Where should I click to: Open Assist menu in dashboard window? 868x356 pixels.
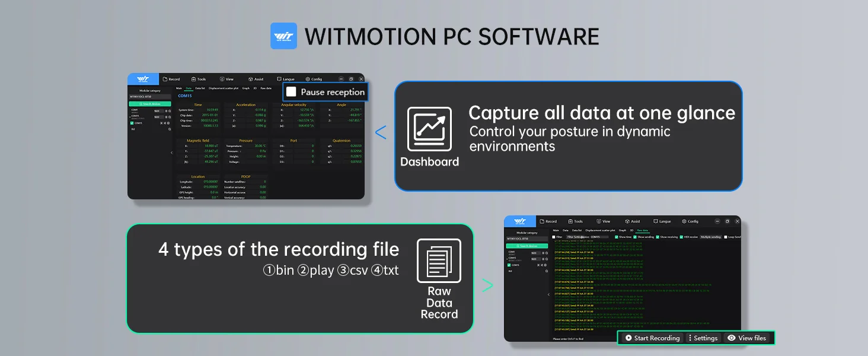[256, 79]
